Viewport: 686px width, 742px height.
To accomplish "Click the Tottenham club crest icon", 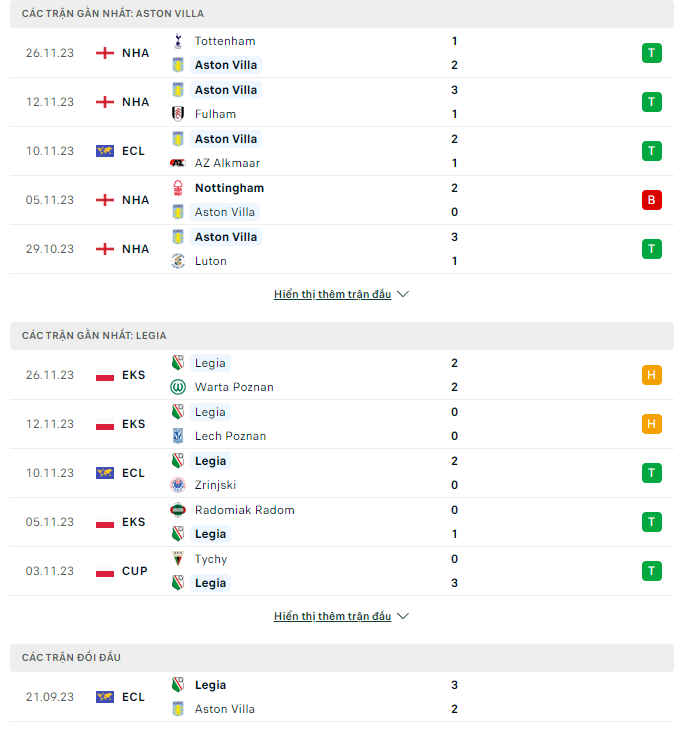I will click(178, 41).
